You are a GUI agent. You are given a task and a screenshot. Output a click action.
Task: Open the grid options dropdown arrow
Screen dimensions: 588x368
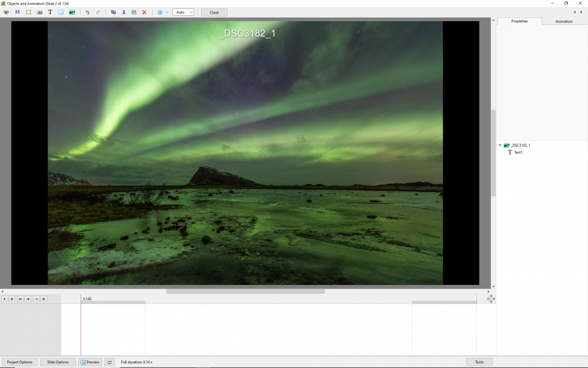coord(167,12)
